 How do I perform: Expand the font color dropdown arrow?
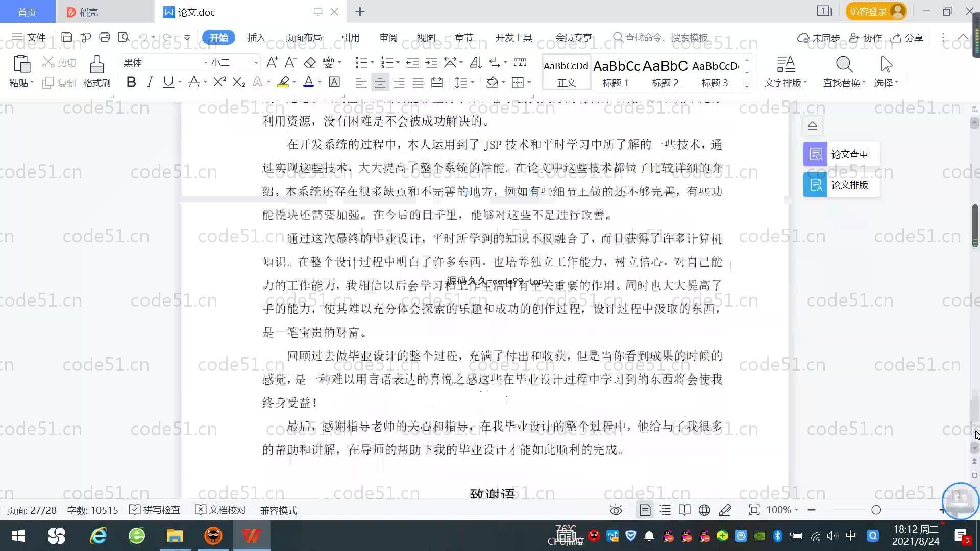tap(320, 82)
